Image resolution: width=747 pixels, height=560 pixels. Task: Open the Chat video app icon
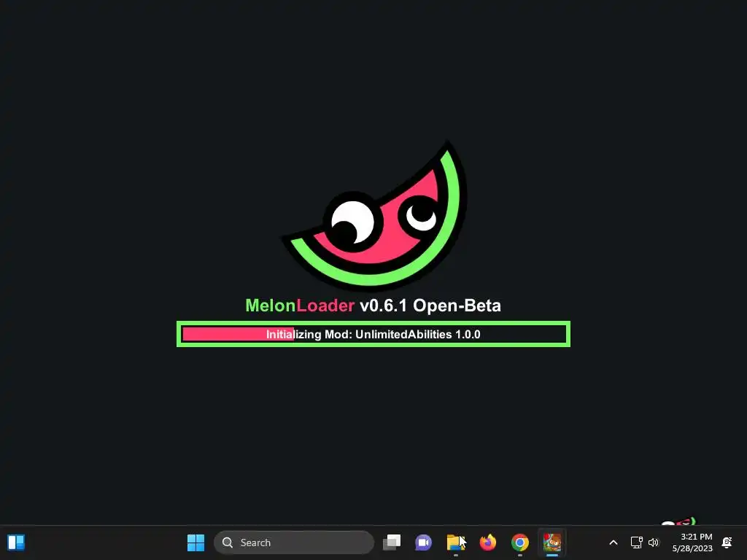[424, 542]
